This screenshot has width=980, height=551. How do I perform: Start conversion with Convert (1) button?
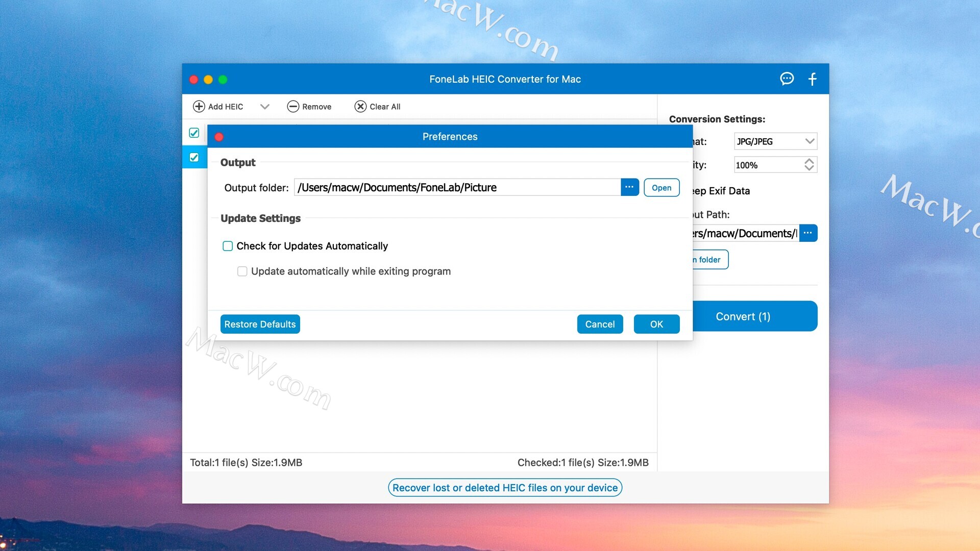pos(755,316)
